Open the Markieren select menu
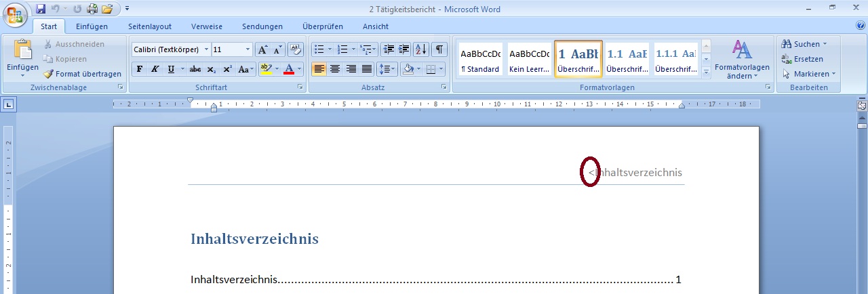 809,74
